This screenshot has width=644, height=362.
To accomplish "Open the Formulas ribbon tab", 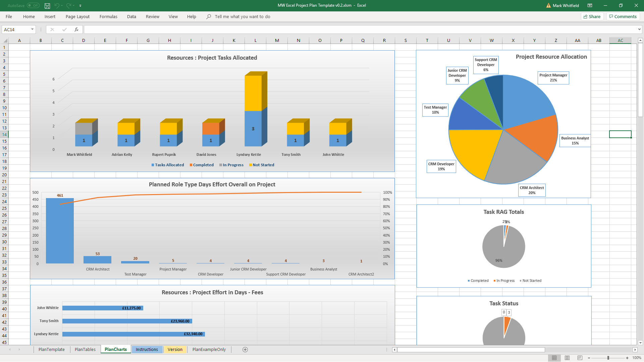I will pyautogui.click(x=108, y=16).
